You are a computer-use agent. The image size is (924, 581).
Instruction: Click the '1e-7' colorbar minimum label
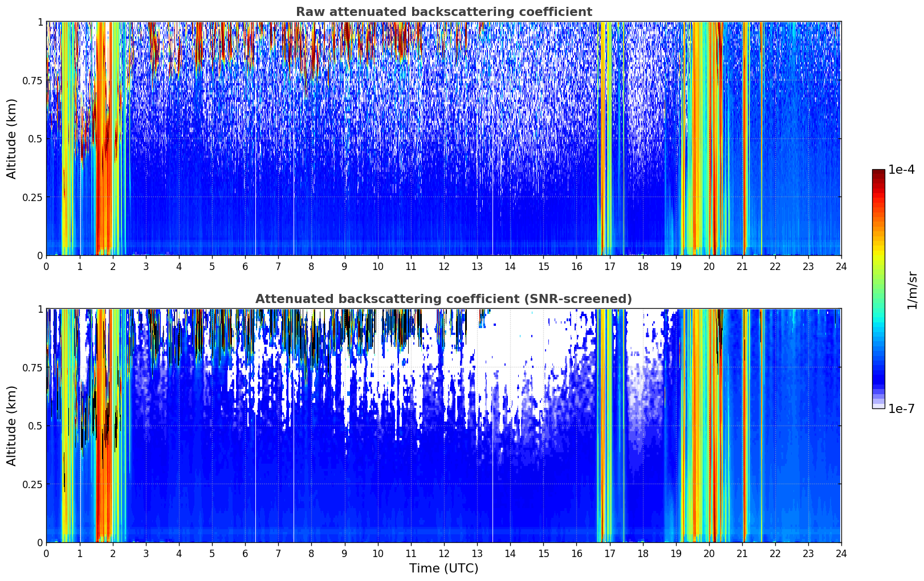pyautogui.click(x=901, y=408)
